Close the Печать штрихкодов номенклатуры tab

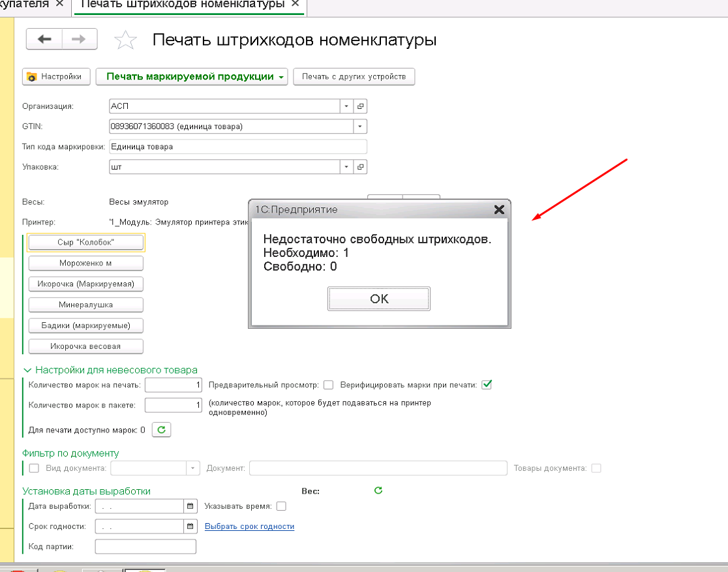[x=296, y=5]
